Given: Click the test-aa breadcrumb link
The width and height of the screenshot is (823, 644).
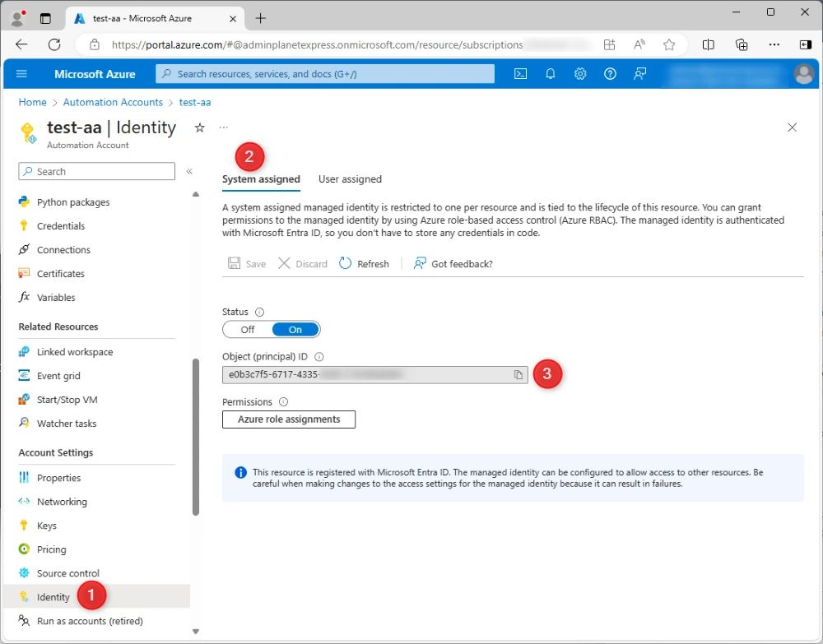Looking at the screenshot, I should [x=195, y=102].
